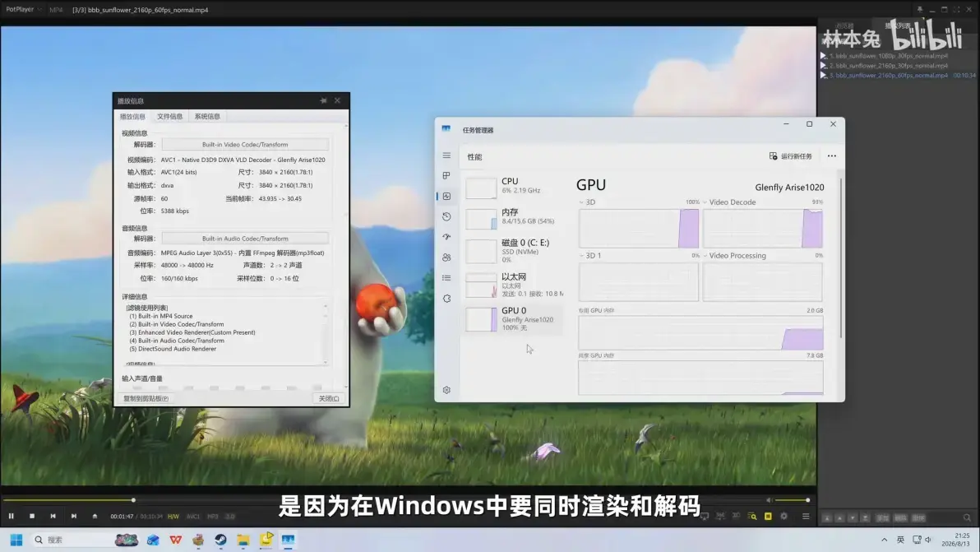980x552 pixels.
Task: Click the filter list scrollbar down arrow
Action: point(325,362)
